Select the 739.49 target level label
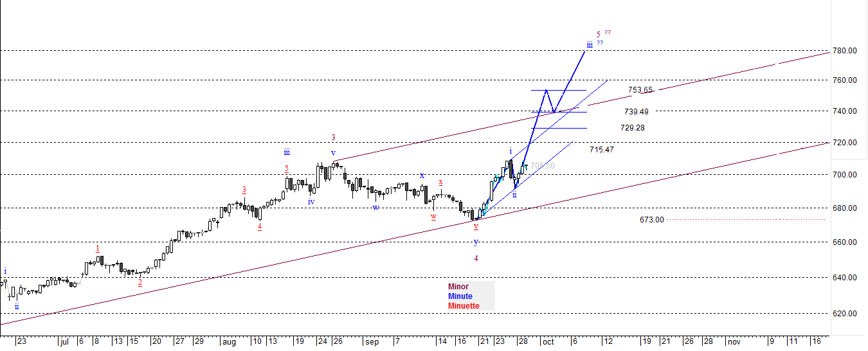 tap(636, 111)
